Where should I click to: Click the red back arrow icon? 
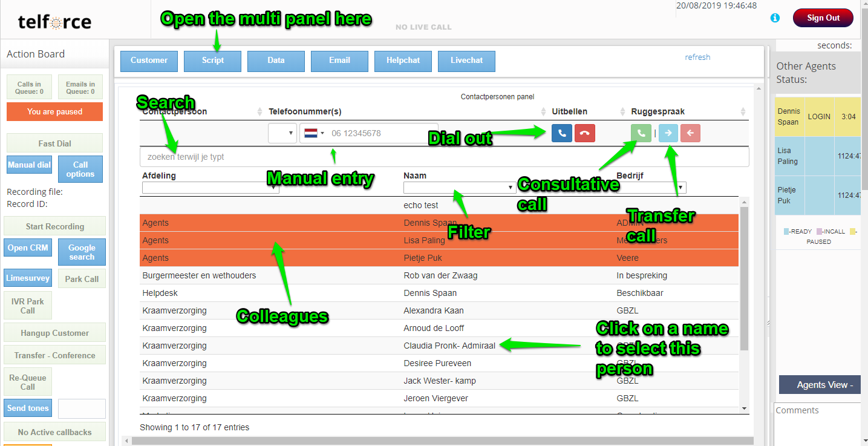690,133
